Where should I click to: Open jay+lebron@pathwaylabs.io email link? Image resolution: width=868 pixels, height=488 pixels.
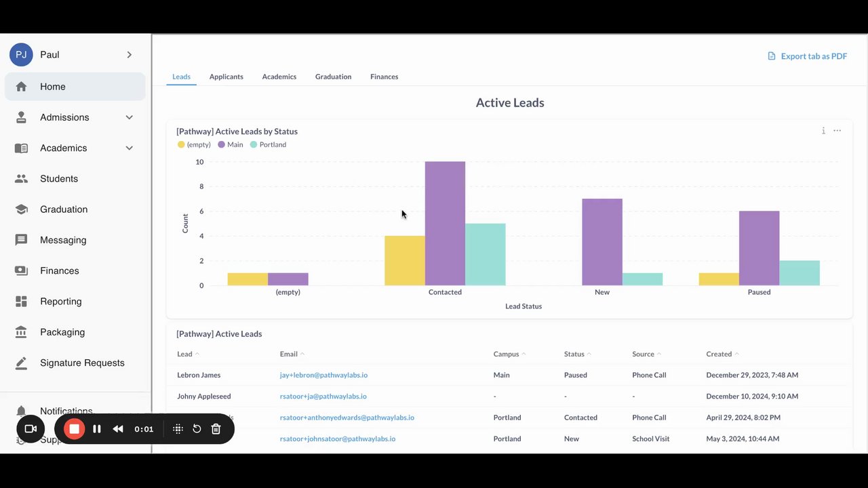point(323,375)
